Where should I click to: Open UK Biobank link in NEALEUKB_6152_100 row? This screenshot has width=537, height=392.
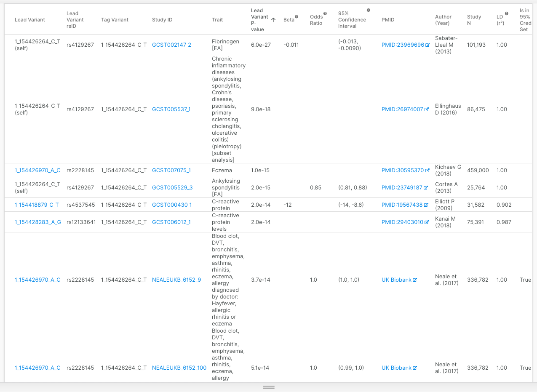pos(399,368)
